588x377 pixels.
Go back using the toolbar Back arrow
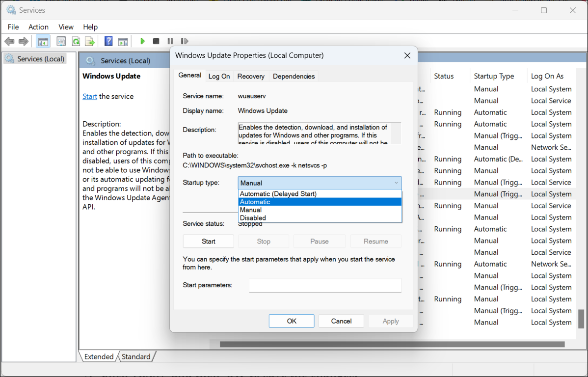coord(9,41)
